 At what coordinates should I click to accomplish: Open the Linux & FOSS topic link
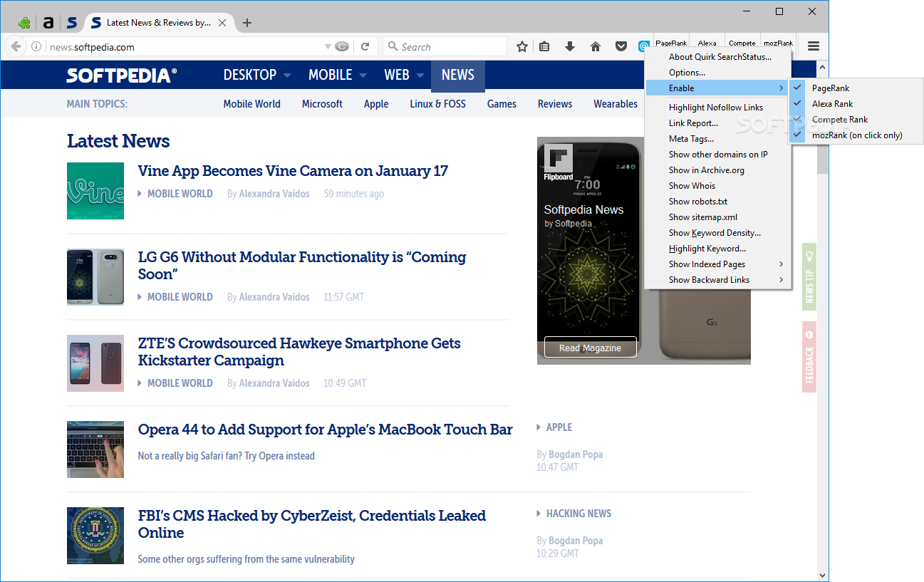(x=438, y=104)
